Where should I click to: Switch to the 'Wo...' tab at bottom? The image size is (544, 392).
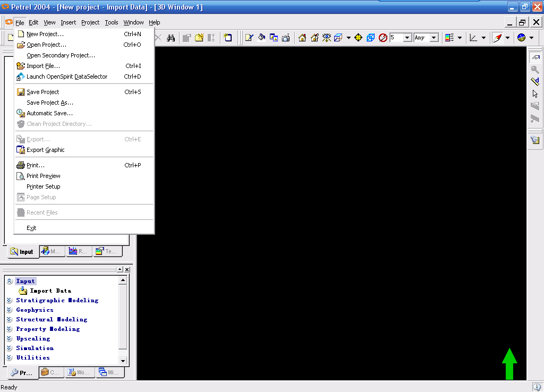pos(80,372)
